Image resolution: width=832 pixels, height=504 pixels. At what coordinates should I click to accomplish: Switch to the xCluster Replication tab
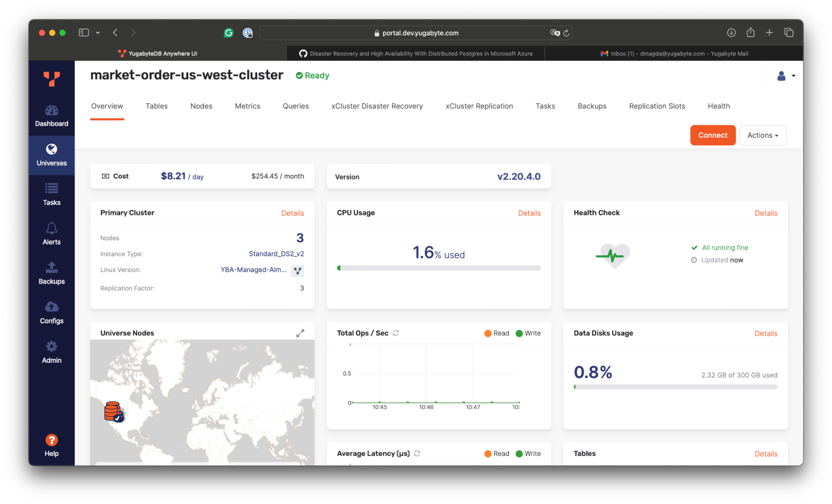(479, 106)
